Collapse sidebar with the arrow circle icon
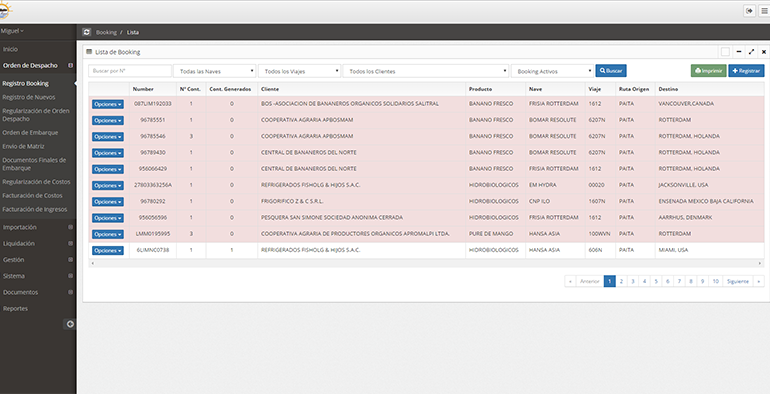 70,324
